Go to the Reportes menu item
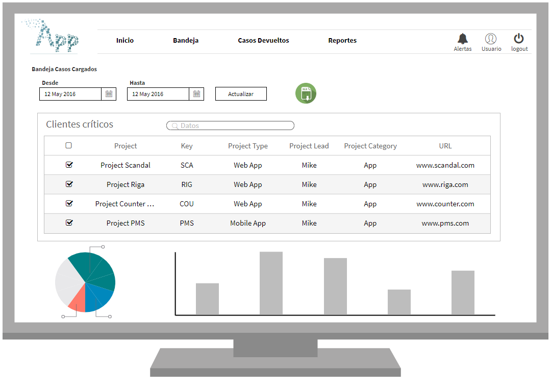Viewport: 551px width, 377px height. click(x=342, y=40)
